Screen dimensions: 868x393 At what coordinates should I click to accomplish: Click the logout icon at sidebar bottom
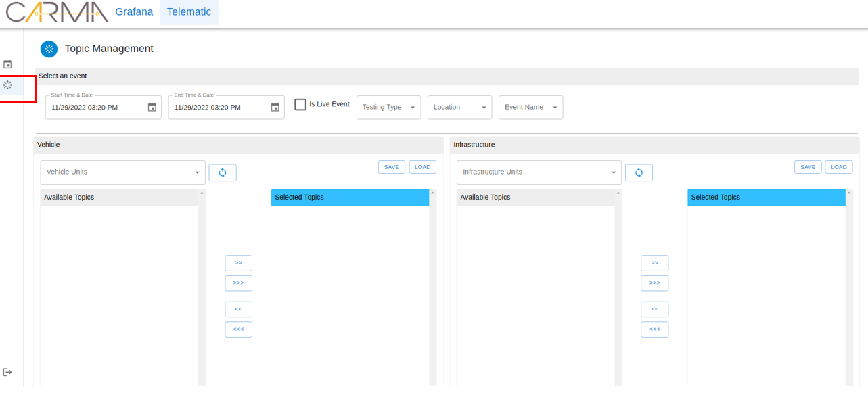pyautogui.click(x=7, y=371)
